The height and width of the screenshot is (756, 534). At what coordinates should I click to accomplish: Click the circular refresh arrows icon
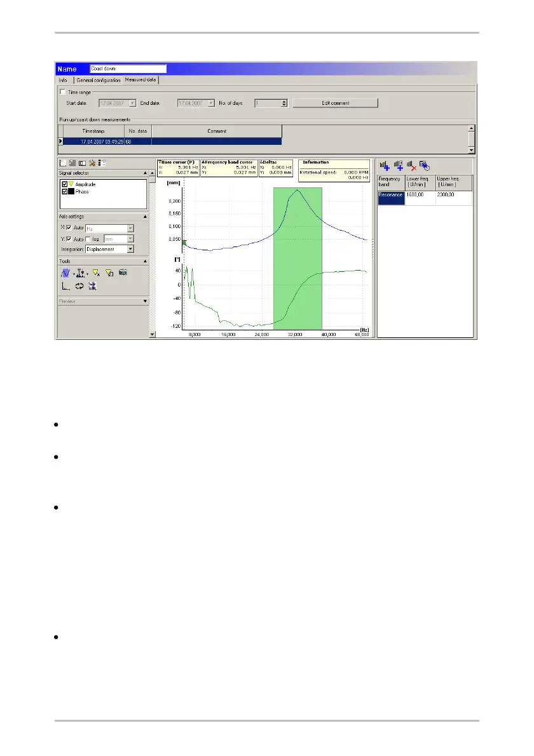(79, 287)
